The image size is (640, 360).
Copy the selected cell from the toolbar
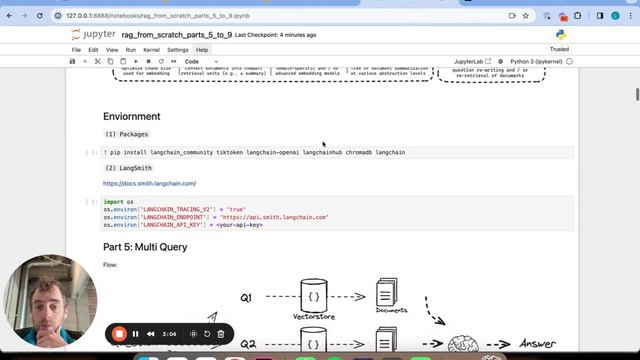pos(110,62)
